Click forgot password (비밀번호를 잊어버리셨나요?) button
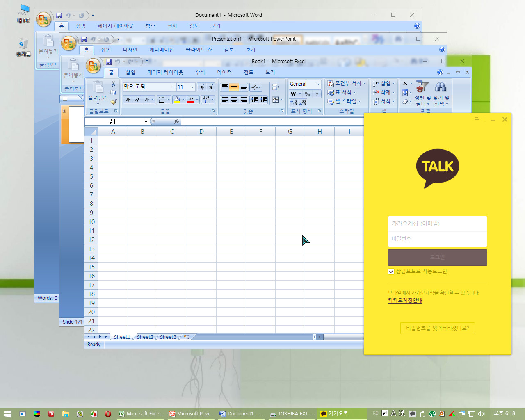The image size is (525, 420). click(x=438, y=328)
